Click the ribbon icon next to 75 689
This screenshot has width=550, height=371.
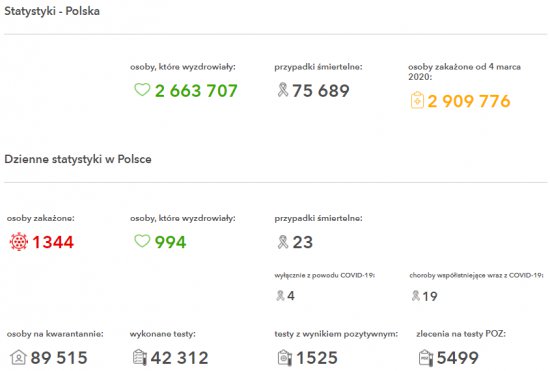(283, 90)
